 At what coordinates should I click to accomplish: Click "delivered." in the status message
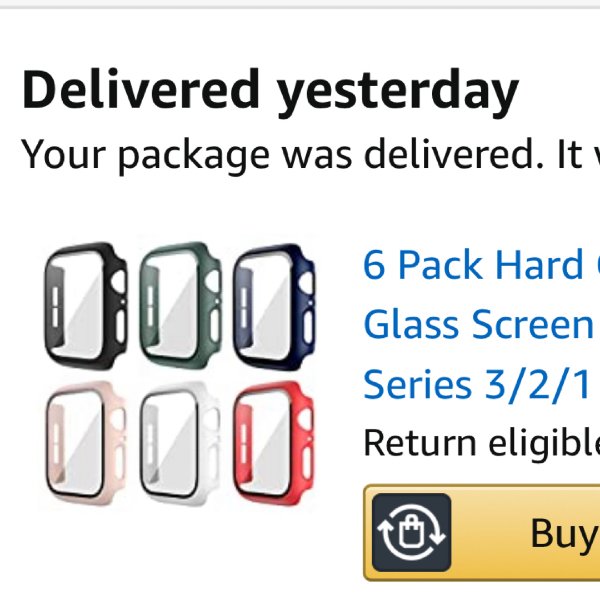pos(454,154)
